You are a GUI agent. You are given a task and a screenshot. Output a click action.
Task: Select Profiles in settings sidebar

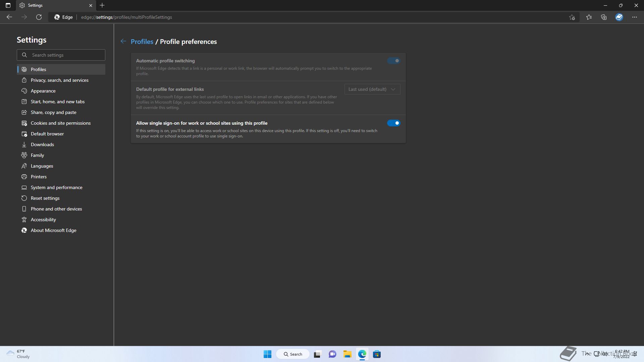(61, 69)
